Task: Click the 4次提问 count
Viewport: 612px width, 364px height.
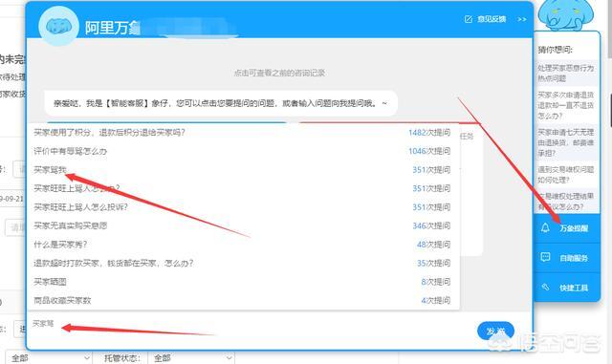Action: point(436,300)
